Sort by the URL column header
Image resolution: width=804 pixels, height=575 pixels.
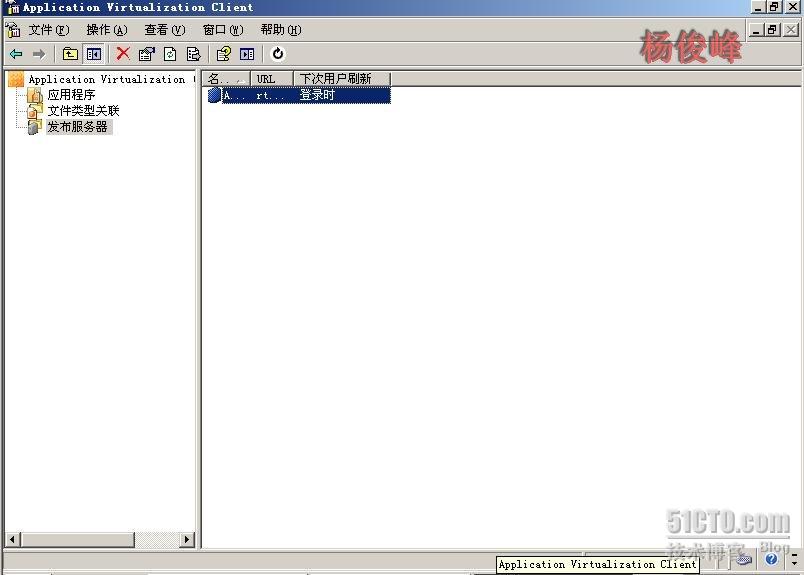pos(272,78)
